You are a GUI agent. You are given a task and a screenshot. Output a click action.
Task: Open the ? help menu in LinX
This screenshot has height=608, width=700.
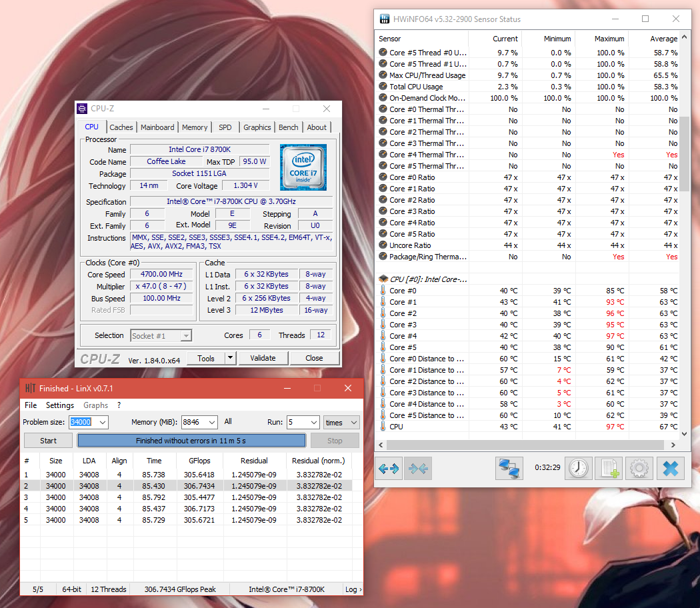pyautogui.click(x=119, y=405)
